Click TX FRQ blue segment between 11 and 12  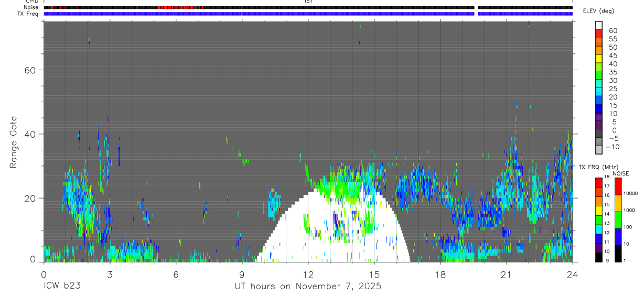[599, 238]
